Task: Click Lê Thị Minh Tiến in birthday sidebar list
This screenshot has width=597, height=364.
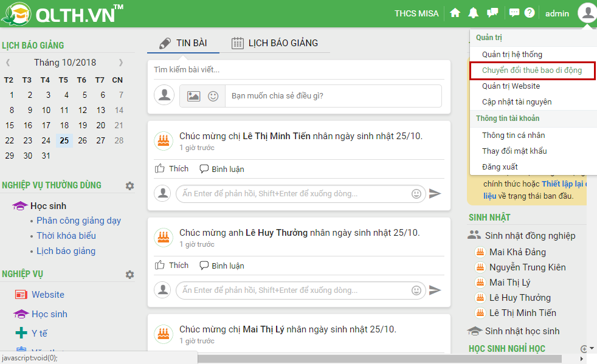Action: [x=522, y=313]
